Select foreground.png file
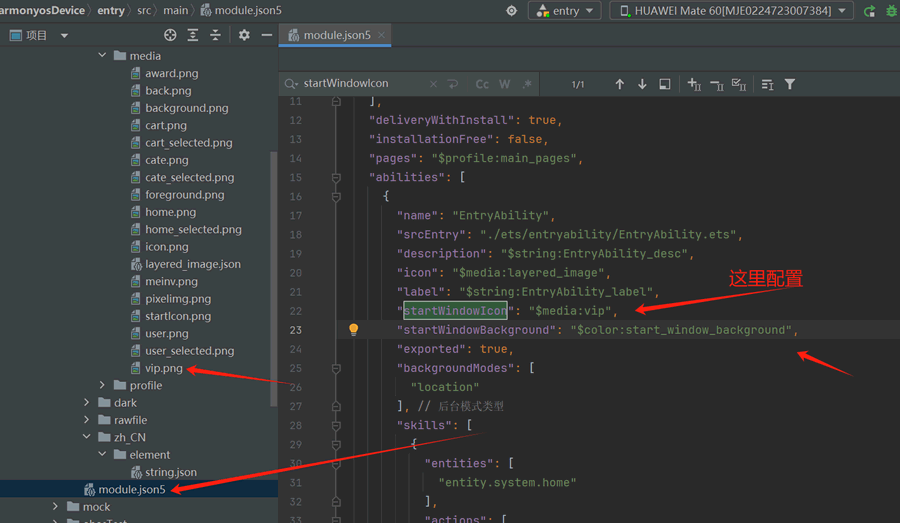This screenshot has height=523, width=900. tap(184, 195)
